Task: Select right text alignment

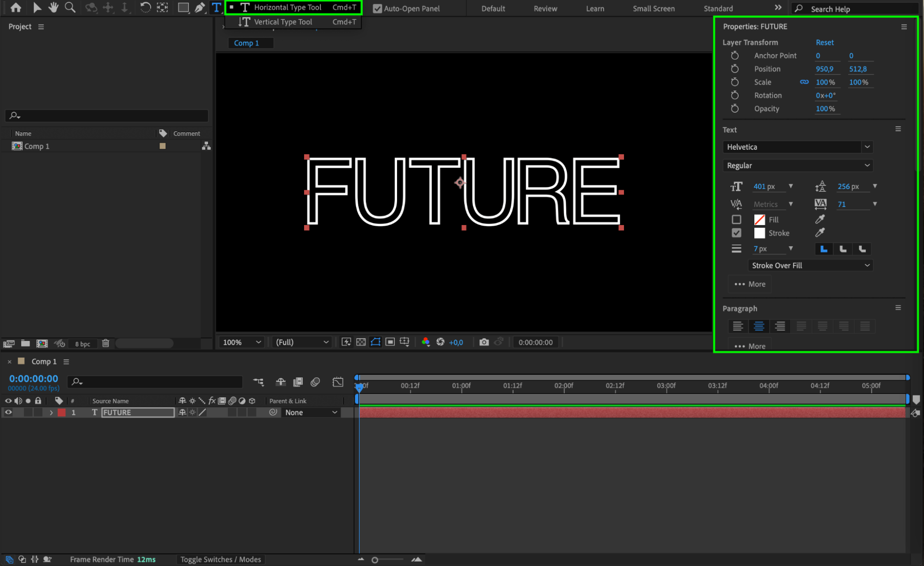Action: point(780,326)
